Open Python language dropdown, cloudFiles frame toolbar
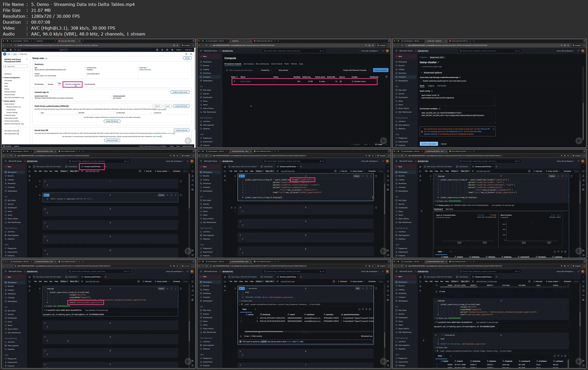The width and height of the screenshot is (588, 370). pos(259,171)
